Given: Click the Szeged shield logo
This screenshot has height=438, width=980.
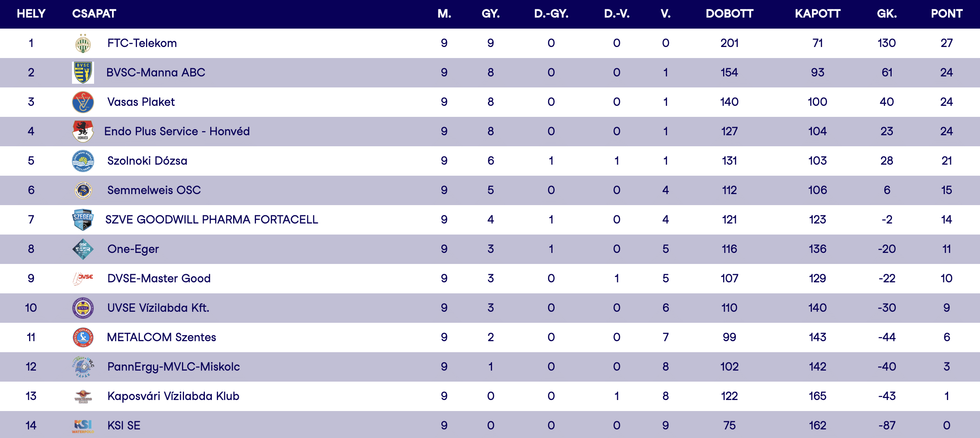Looking at the screenshot, I should coord(83,220).
